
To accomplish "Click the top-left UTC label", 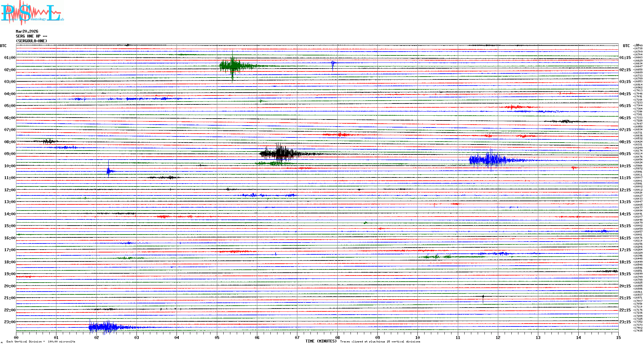I will (3, 46).
